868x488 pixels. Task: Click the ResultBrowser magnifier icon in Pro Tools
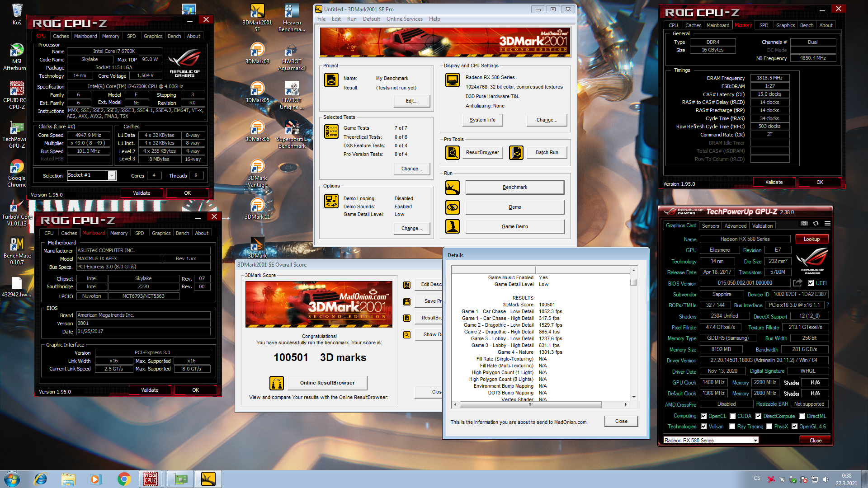click(453, 153)
